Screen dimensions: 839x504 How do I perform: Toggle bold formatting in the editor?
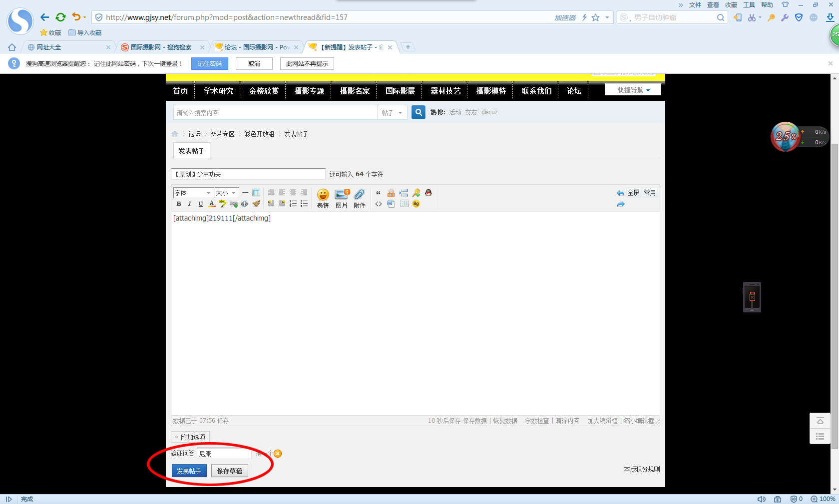tap(179, 204)
